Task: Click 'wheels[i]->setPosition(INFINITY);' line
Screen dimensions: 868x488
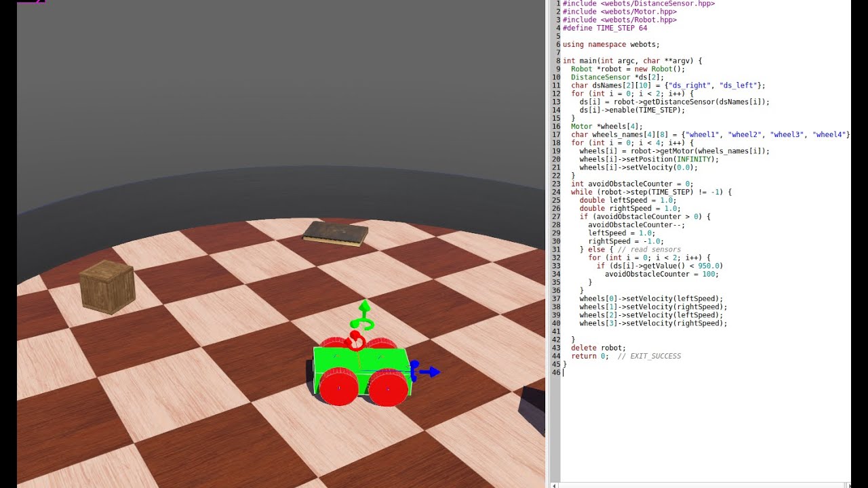Action: pyautogui.click(x=650, y=159)
